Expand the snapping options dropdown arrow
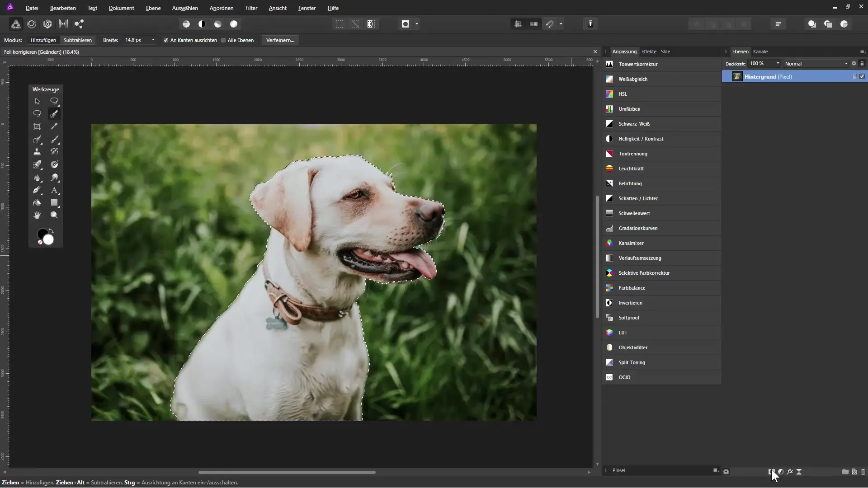 561,24
